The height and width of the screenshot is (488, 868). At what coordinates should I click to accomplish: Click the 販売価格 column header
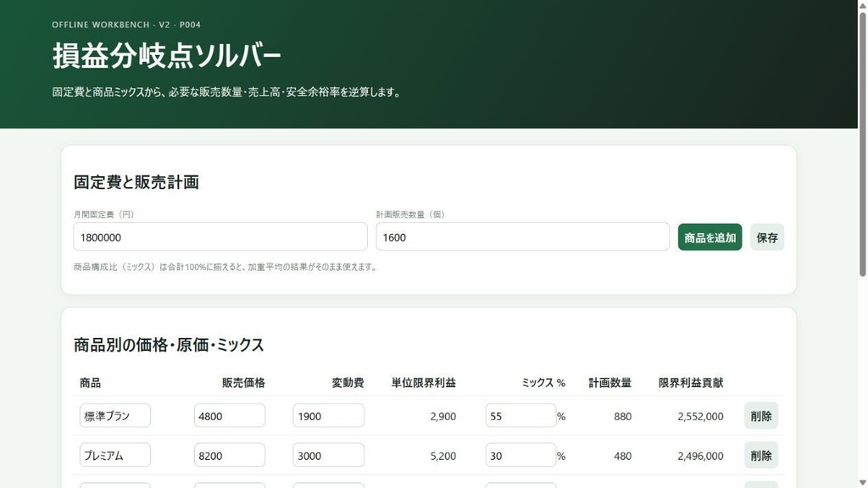pos(243,383)
